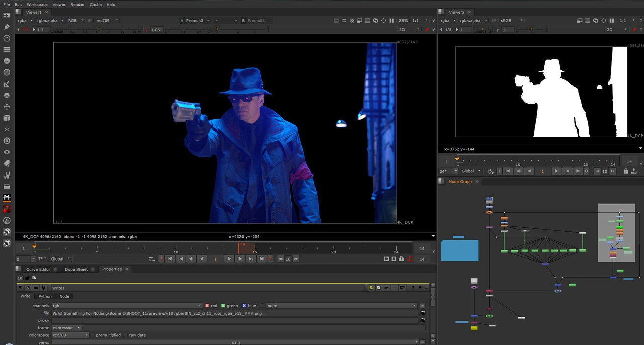The width and height of the screenshot is (644, 345).
Task: Open the MetaData tag icon
Action: pyautogui.click(x=7, y=163)
